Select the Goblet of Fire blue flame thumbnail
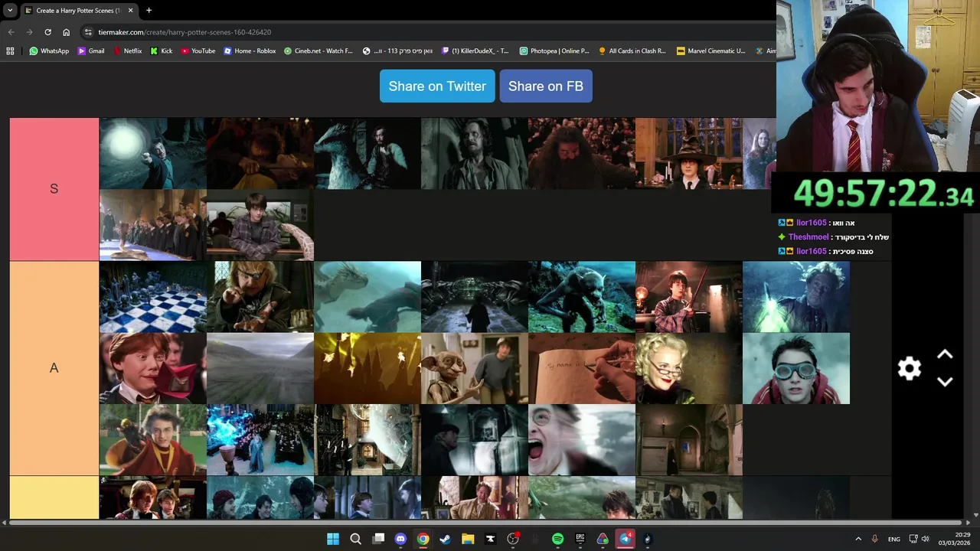 (x=260, y=440)
